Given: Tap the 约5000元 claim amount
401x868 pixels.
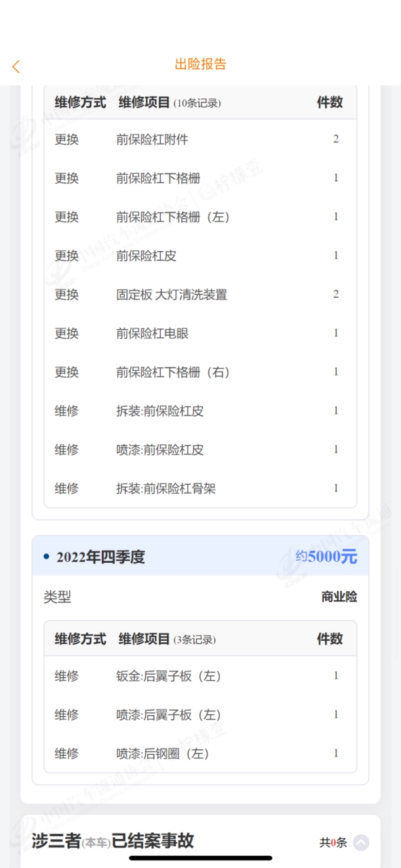Looking at the screenshot, I should coord(326,557).
